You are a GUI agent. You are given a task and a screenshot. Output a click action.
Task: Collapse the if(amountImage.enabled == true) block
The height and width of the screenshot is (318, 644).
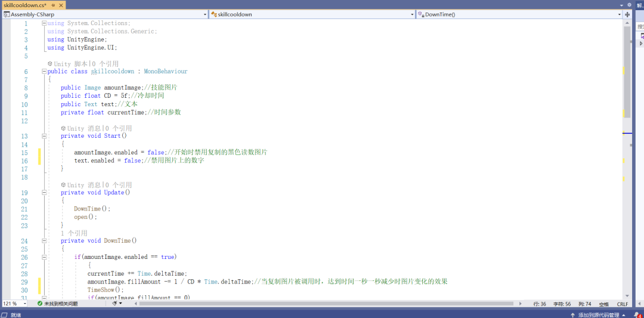(44, 257)
